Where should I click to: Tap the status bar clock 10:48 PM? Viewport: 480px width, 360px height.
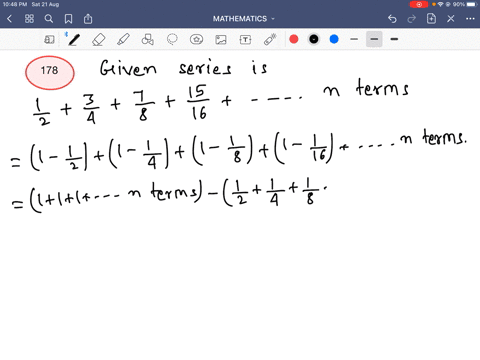coord(15,4)
